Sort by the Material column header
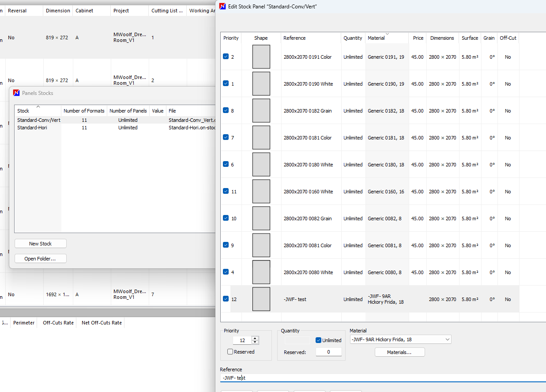This screenshot has height=392, width=546. (x=376, y=38)
